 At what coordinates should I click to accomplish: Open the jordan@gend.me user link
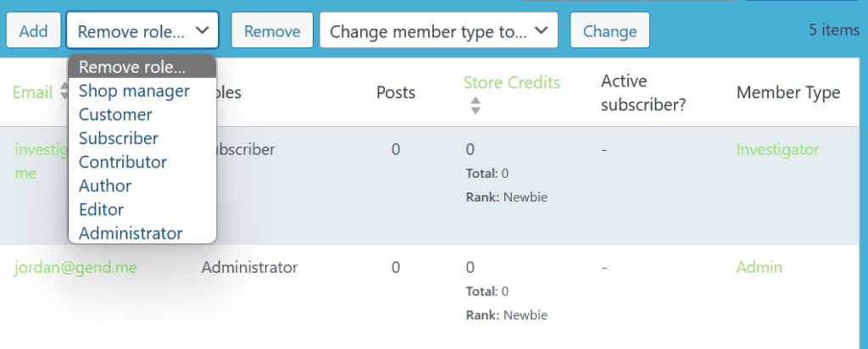coord(75,268)
